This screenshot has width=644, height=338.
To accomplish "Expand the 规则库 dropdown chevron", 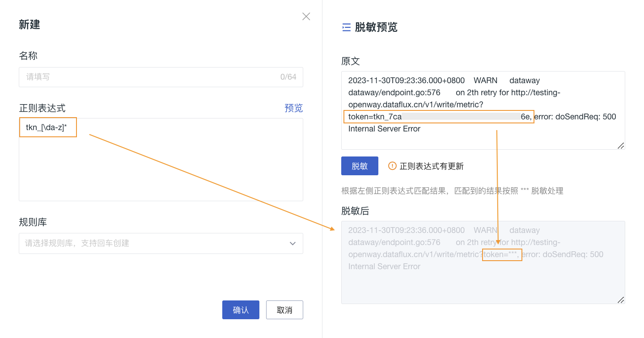I will 292,244.
